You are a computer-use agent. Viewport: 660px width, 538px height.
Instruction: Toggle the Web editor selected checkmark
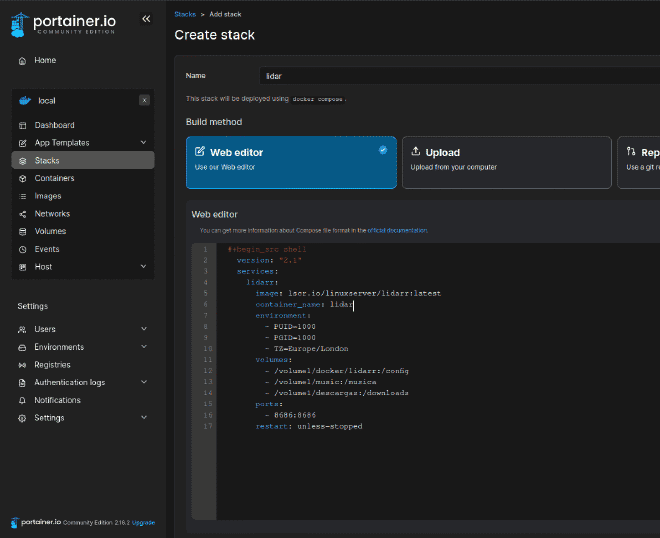click(383, 150)
